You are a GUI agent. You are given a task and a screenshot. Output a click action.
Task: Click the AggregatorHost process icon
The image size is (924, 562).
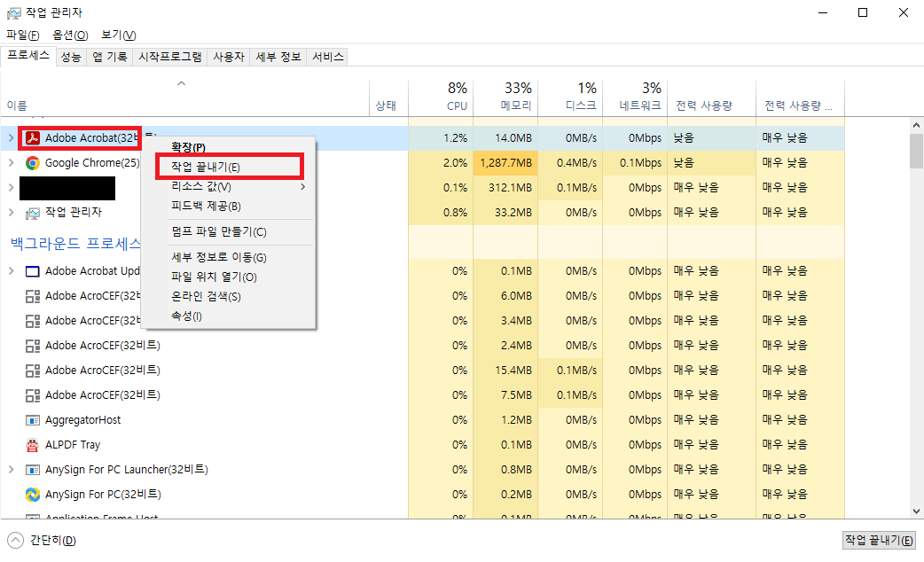click(33, 420)
